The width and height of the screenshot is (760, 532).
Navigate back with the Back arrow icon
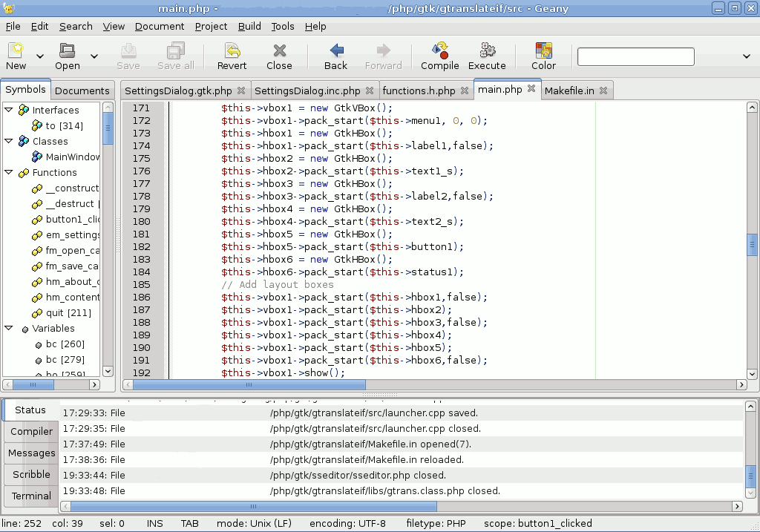(336, 50)
